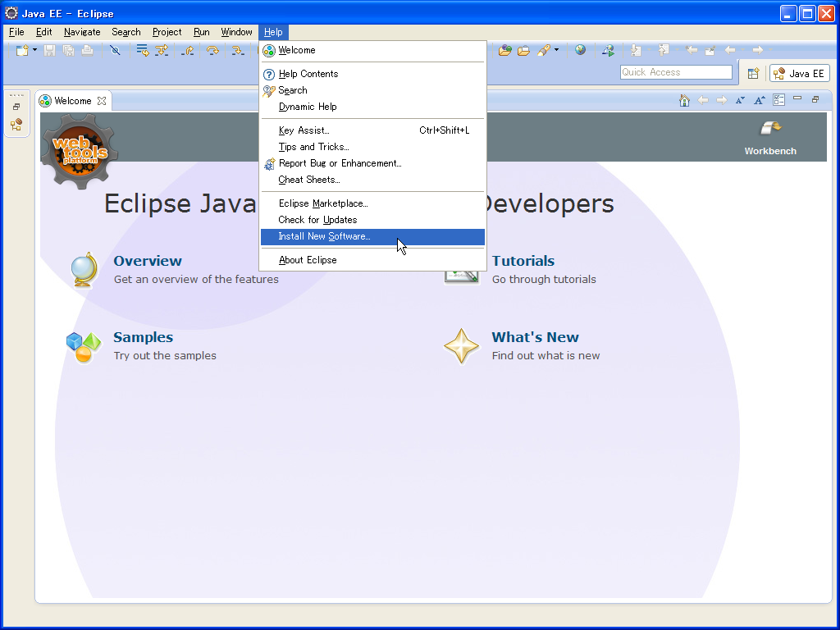Image resolution: width=840 pixels, height=630 pixels.
Task: Click the Open Web Browser globe icon
Action: point(580,50)
